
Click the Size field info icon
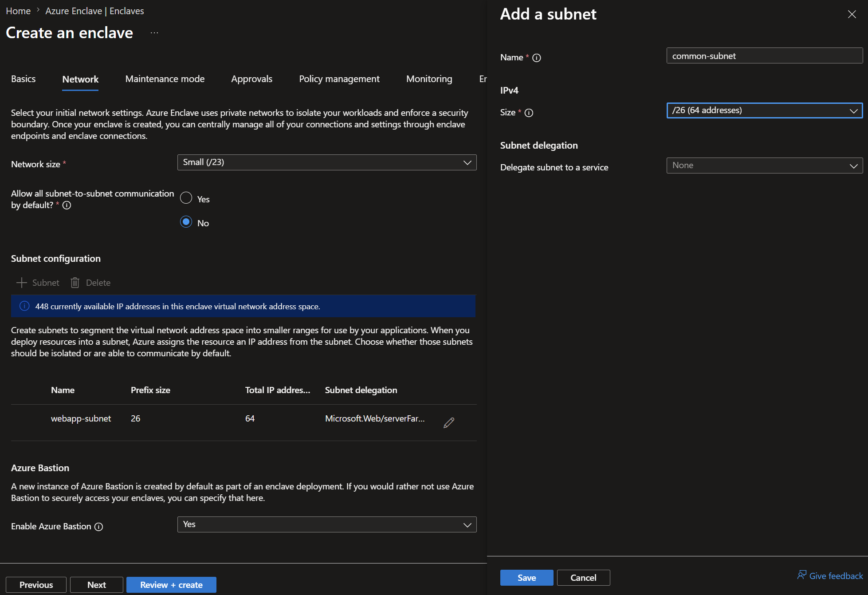tap(529, 113)
